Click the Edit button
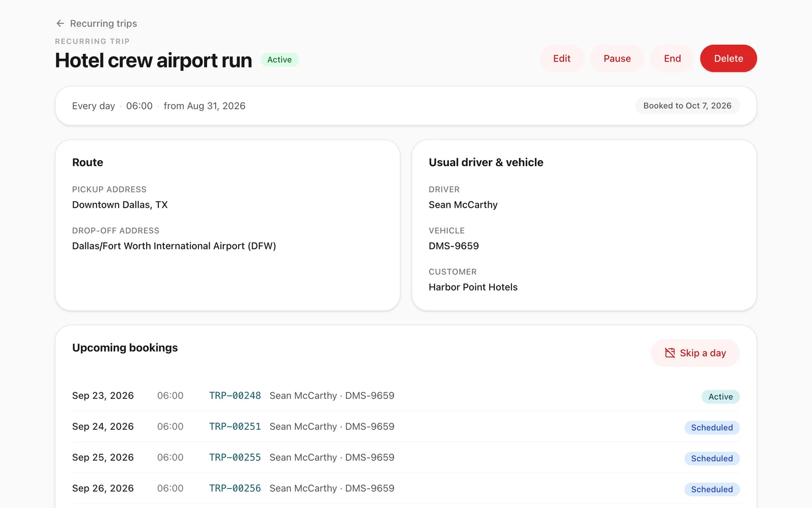The image size is (812, 508). point(562,58)
